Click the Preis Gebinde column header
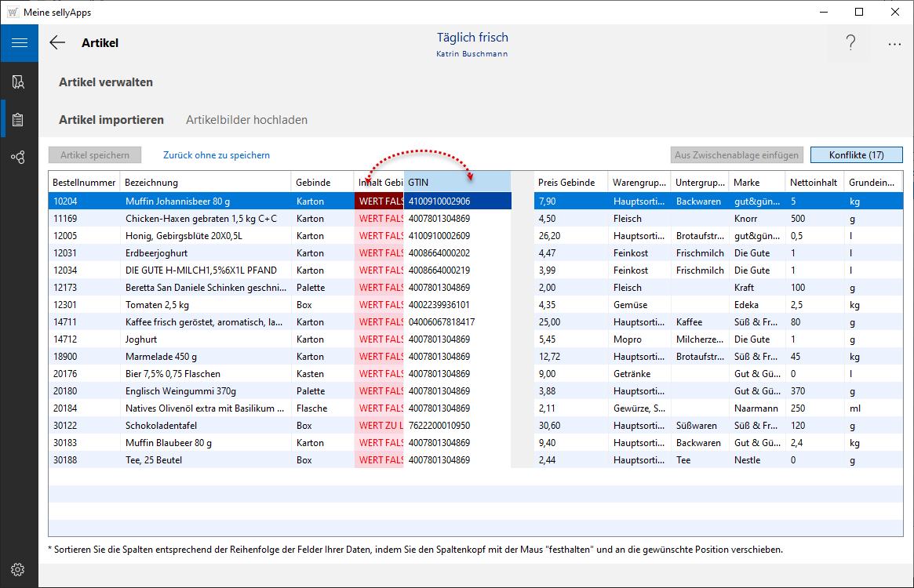Screen dimensions: 914x588 click(x=570, y=182)
